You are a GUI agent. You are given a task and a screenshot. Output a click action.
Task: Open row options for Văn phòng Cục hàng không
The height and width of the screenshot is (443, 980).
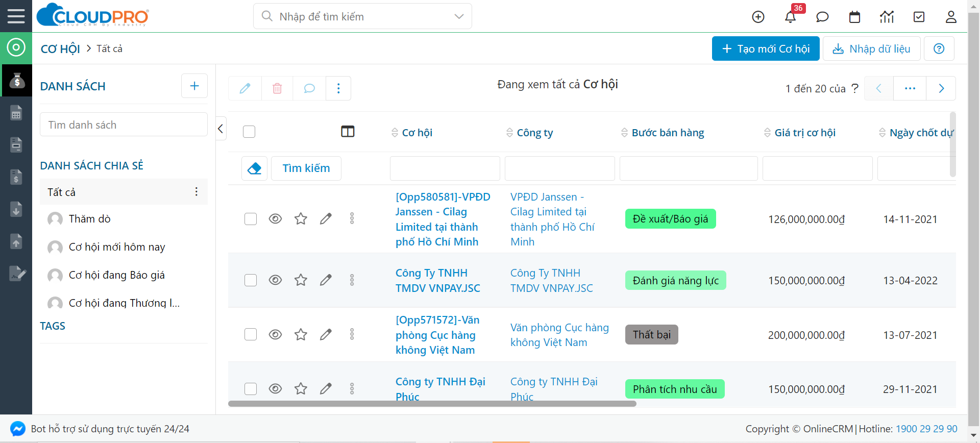(352, 334)
